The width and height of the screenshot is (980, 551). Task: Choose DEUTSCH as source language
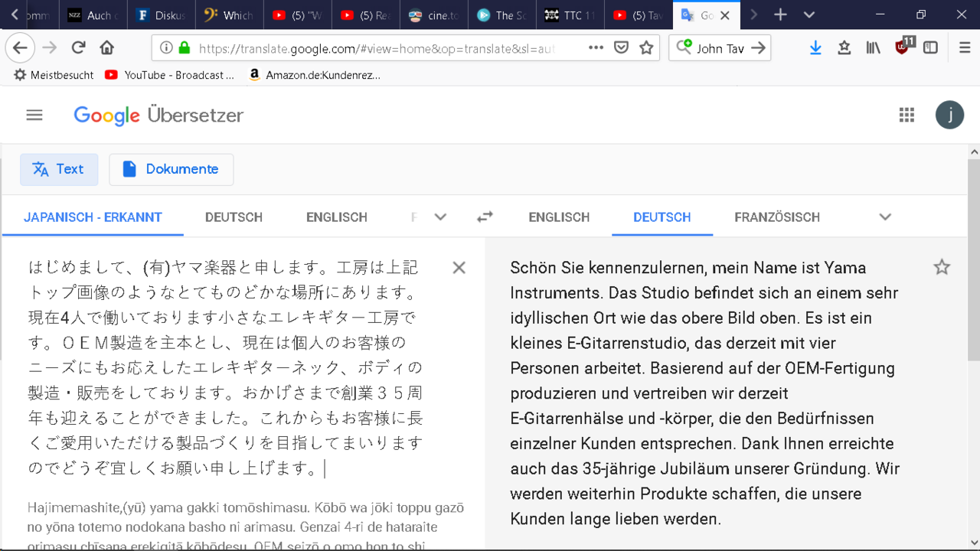point(234,217)
